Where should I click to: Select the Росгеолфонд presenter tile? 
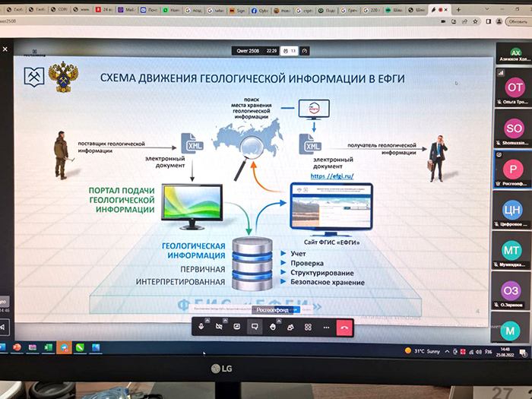click(512, 170)
